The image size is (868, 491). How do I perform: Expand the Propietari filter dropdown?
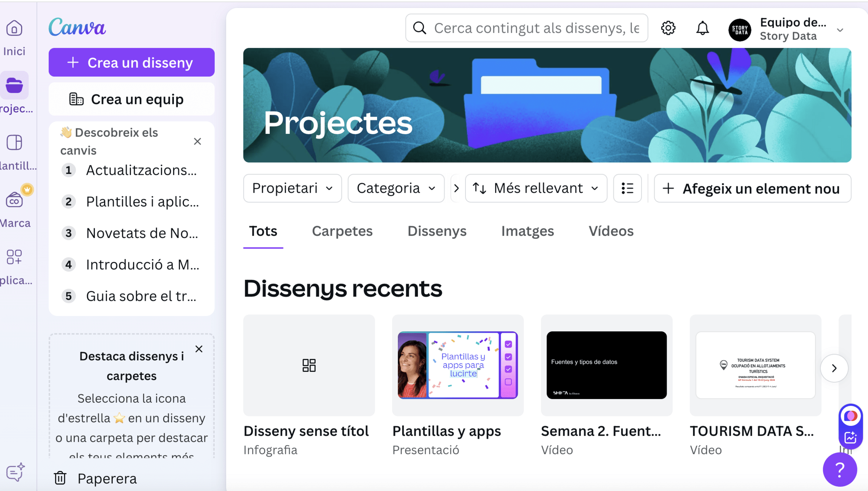pos(292,188)
